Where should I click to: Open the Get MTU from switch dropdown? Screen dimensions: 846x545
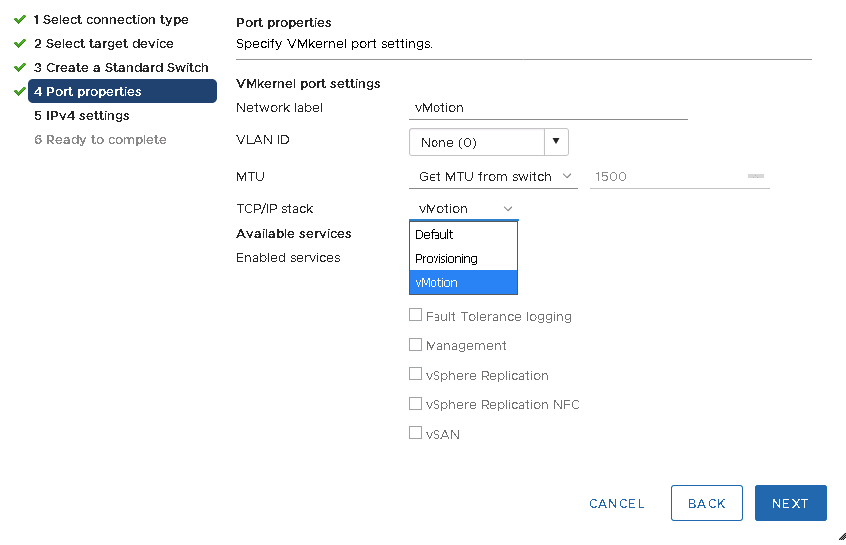pyautogui.click(x=493, y=176)
